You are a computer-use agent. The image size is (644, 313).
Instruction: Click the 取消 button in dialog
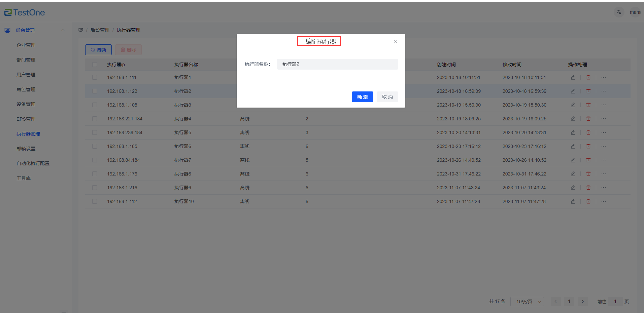[x=387, y=97]
